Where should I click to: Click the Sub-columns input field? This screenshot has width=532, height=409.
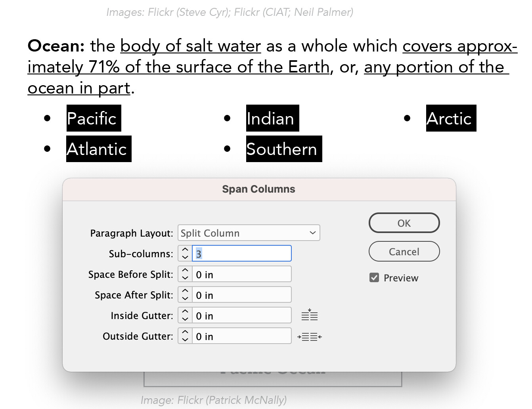tap(242, 253)
